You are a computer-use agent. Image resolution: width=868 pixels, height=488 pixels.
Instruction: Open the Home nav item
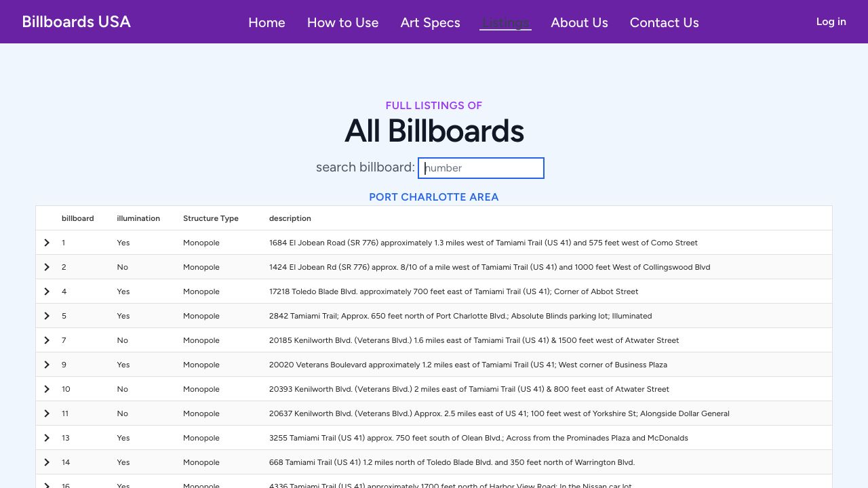267,22
